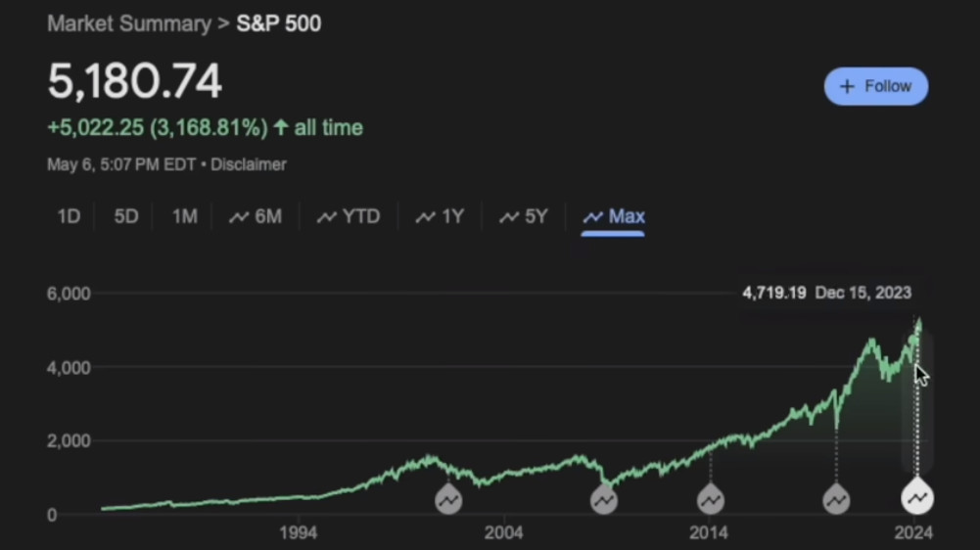Viewport: 980px width, 550px height.
Task: Show the 1M chart range
Action: [x=184, y=216]
